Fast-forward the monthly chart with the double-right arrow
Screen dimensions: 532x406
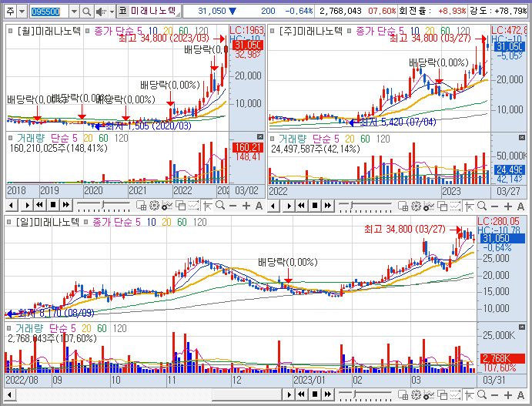click(66, 205)
